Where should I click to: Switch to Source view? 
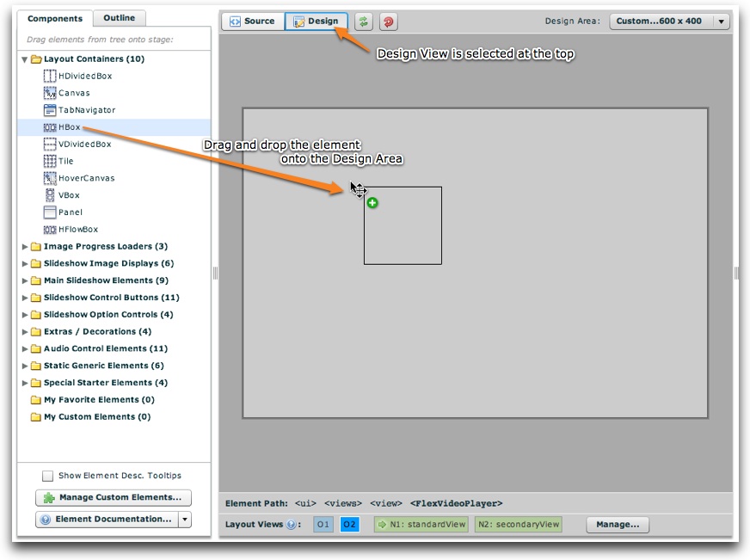coord(253,22)
